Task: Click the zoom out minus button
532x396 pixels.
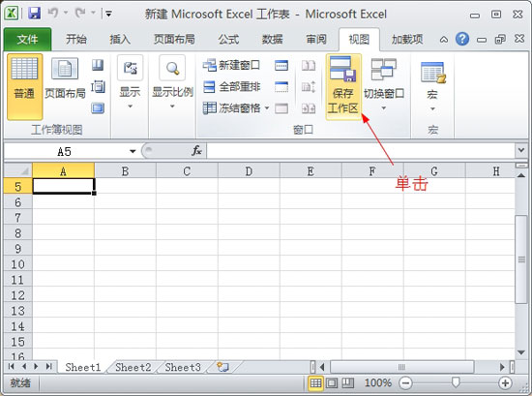Action: (405, 383)
